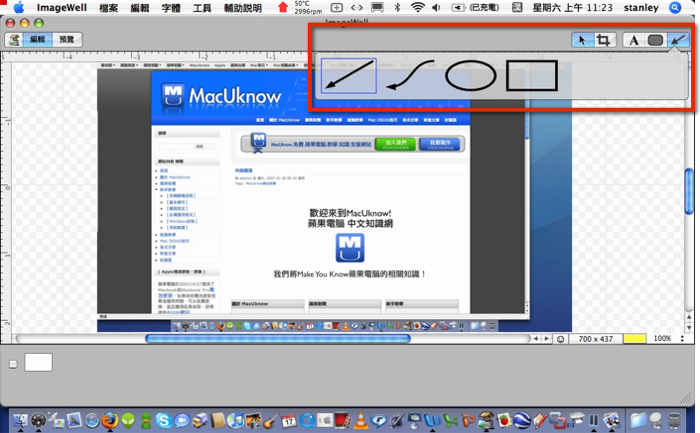The height and width of the screenshot is (433, 700).
Task: Click the date and time 星期六 上午 11:23
Action: [573, 8]
